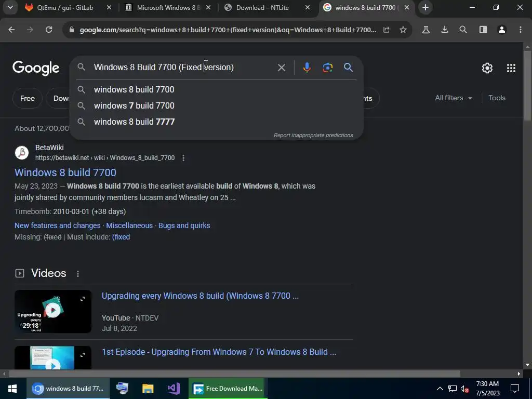532x399 pixels.
Task: Open the Windows Start button
Action: 13,389
